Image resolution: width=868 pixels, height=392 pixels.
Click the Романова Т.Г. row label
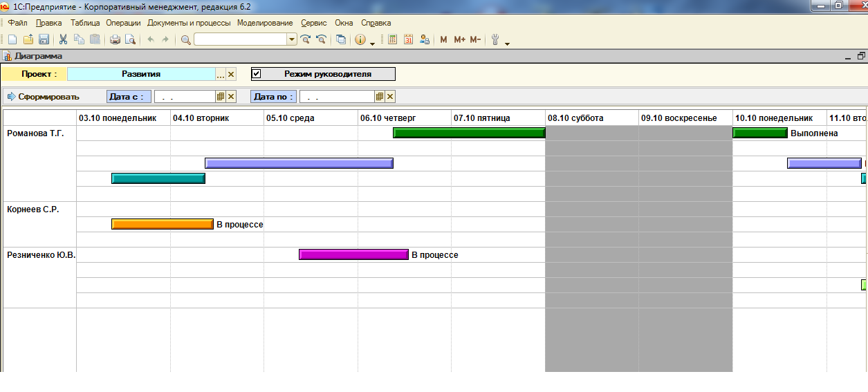(35, 133)
